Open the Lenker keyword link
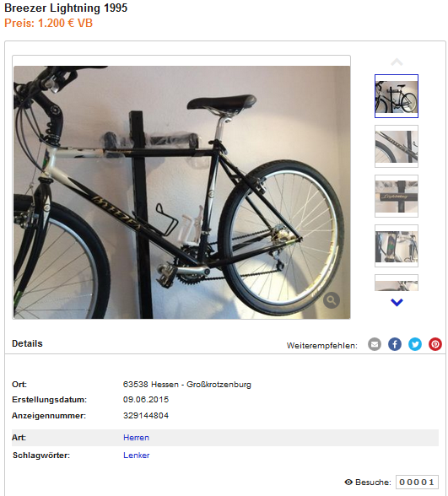 [137, 456]
